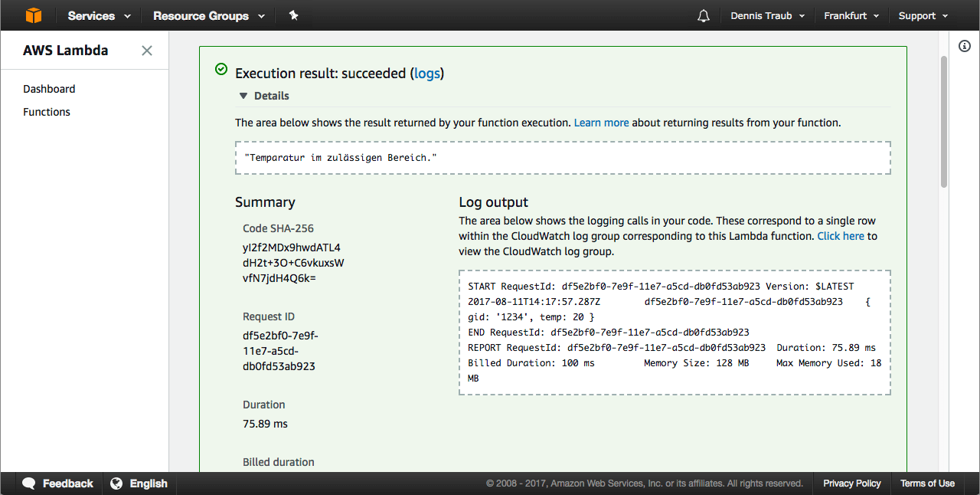
Task: Click the green success checkmark icon
Action: [221, 70]
